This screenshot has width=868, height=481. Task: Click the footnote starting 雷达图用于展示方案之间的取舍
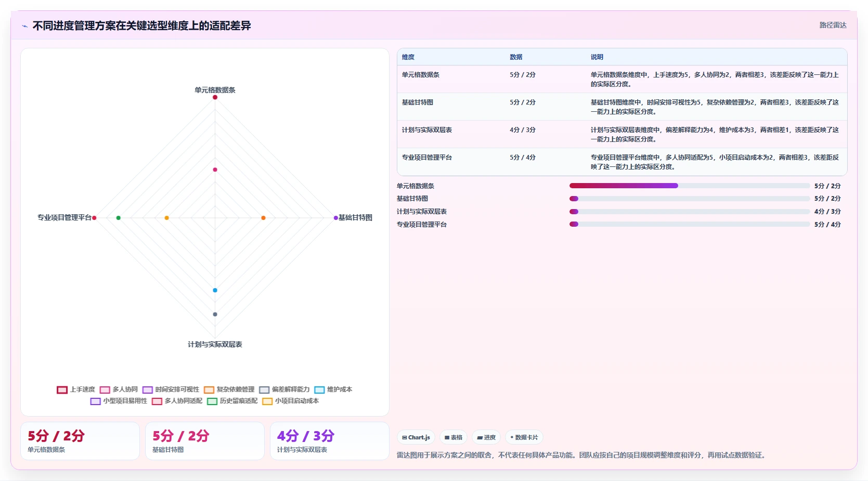[x=581, y=455]
